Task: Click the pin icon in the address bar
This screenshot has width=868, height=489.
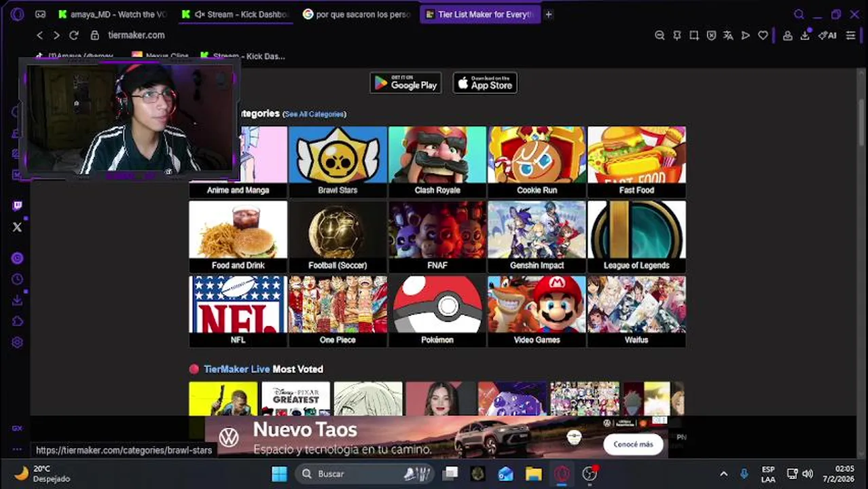Action: pos(677,35)
